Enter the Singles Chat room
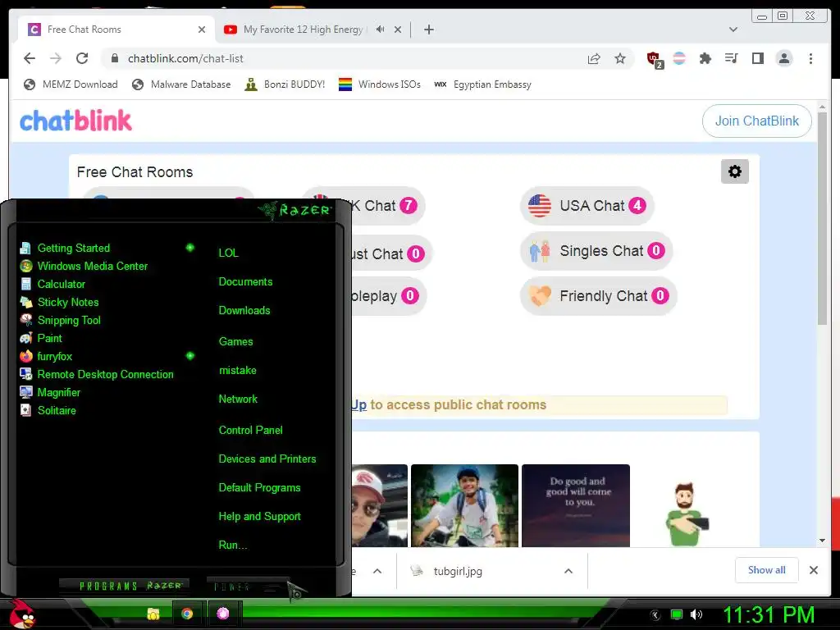This screenshot has width=840, height=630. 596,251
